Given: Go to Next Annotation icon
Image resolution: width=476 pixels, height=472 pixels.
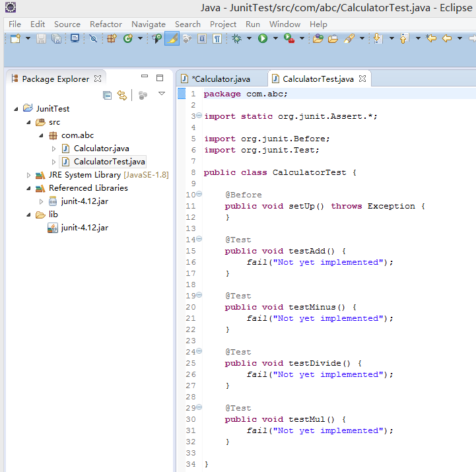Looking at the screenshot, I should [378, 38].
